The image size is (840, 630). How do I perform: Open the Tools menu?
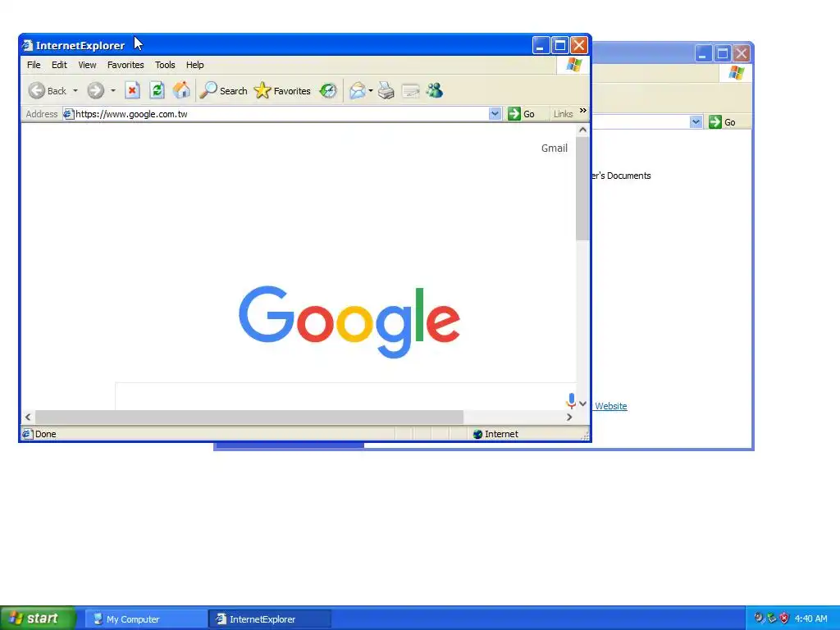165,65
